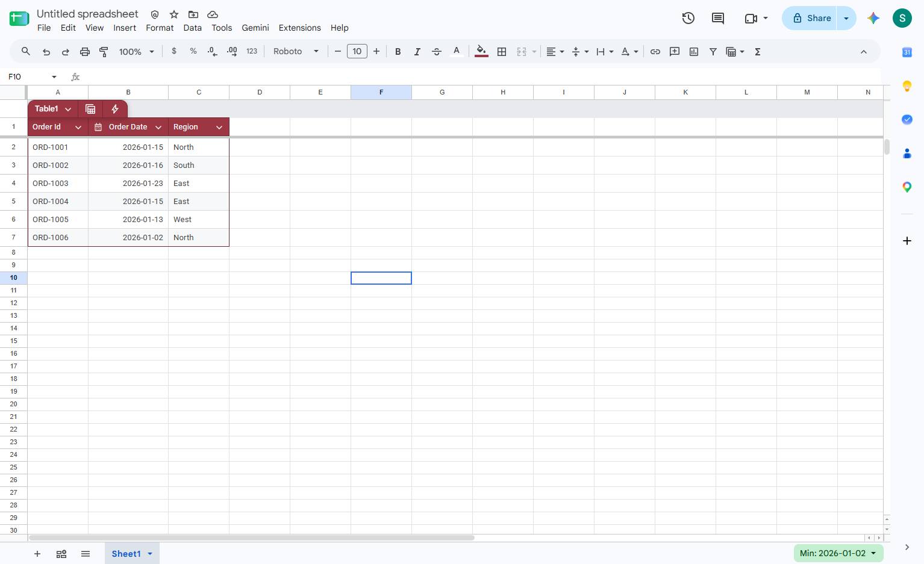Click the redo arrow icon
Viewport: 924px width, 564px height.
pyautogui.click(x=66, y=52)
